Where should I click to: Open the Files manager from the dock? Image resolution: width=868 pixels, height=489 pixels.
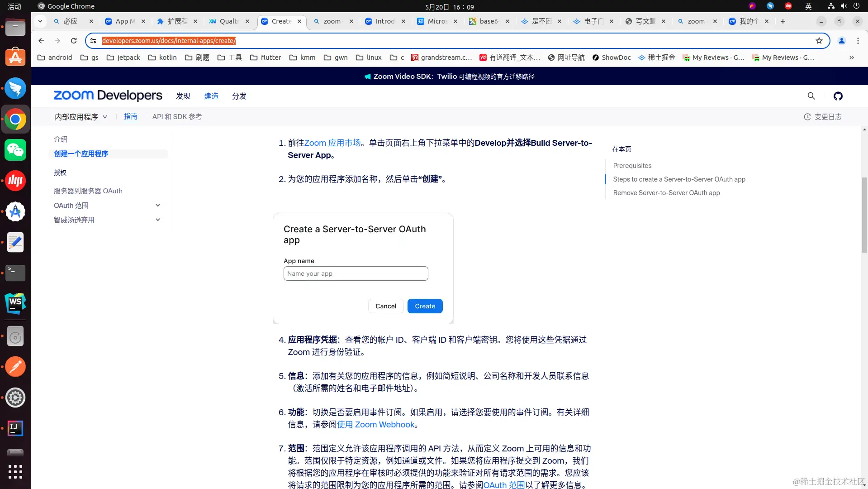pos(15,27)
